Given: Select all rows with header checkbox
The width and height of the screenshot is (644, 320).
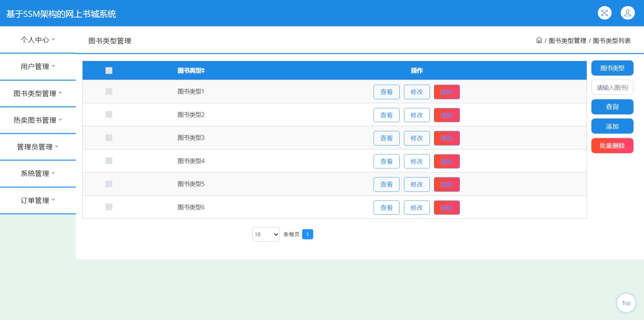Looking at the screenshot, I should click(x=109, y=71).
